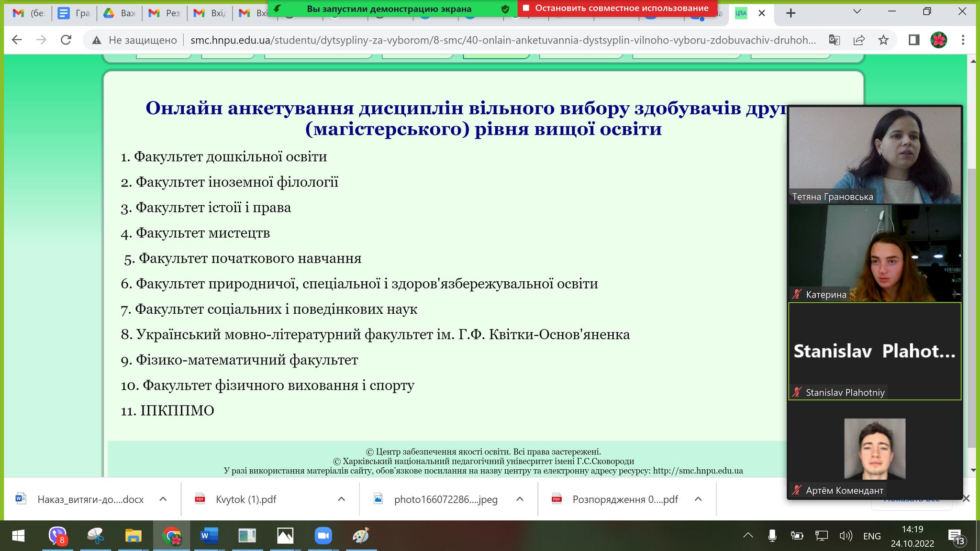Image resolution: width=980 pixels, height=551 pixels.
Task: Select Катерина video tile
Action: pyautogui.click(x=875, y=253)
